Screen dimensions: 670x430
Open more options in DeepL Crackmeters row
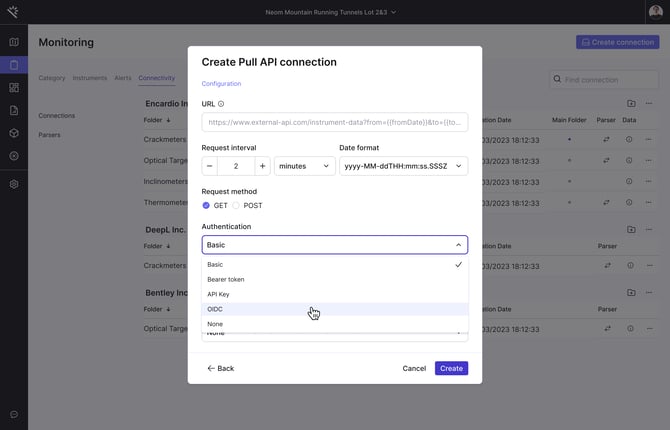tap(649, 265)
